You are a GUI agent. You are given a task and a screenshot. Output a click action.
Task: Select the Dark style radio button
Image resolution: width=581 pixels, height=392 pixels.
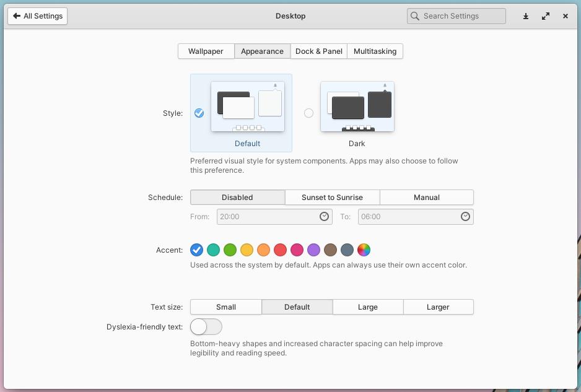tap(308, 113)
